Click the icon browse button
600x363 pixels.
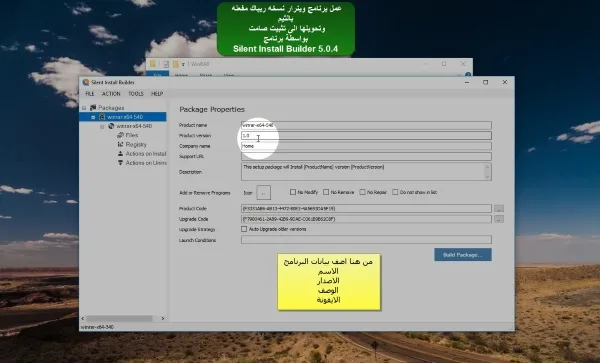tap(264, 192)
